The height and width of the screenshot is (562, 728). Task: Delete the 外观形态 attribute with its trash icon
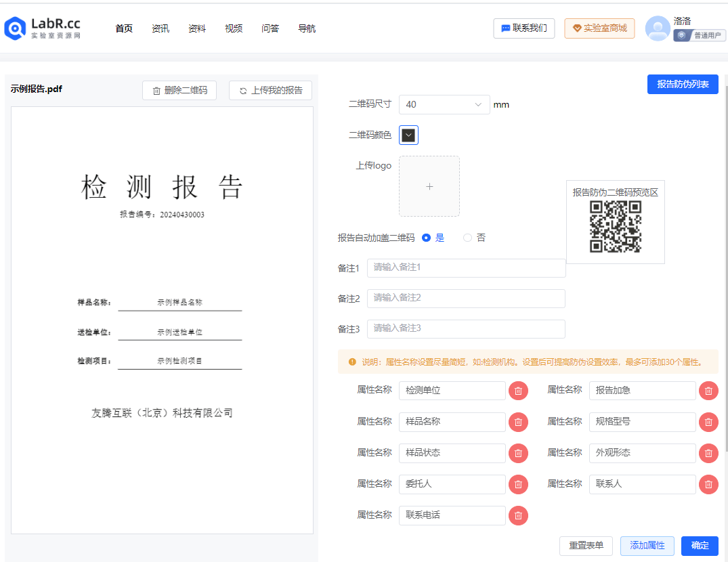click(x=708, y=453)
